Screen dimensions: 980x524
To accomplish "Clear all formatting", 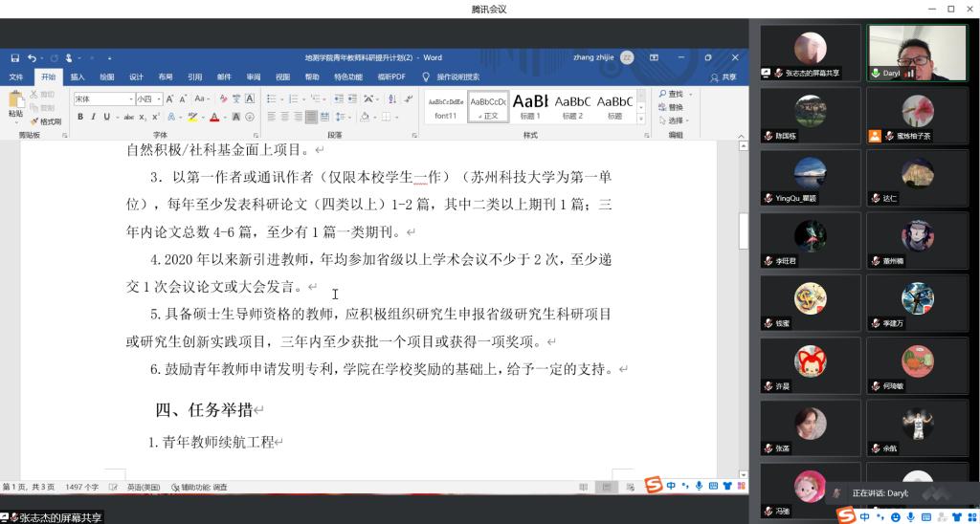I will (x=223, y=98).
